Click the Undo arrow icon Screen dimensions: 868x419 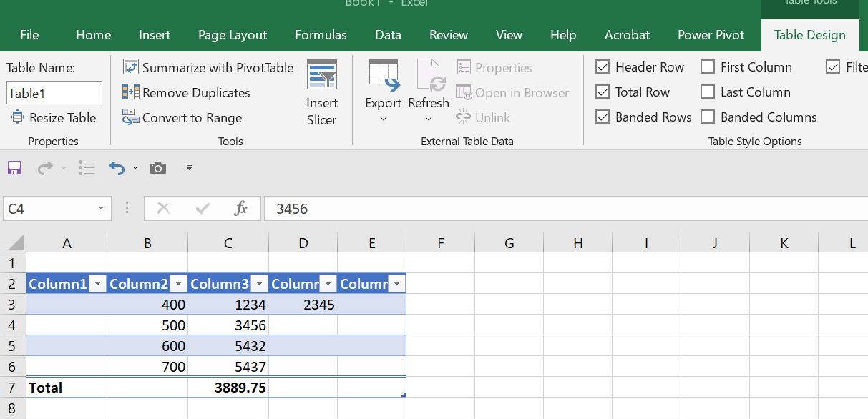pos(117,168)
